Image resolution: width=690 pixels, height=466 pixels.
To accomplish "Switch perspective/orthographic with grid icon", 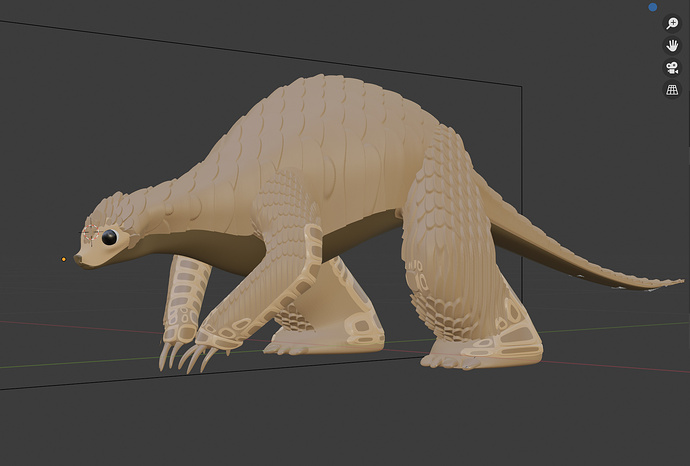I will point(672,90).
